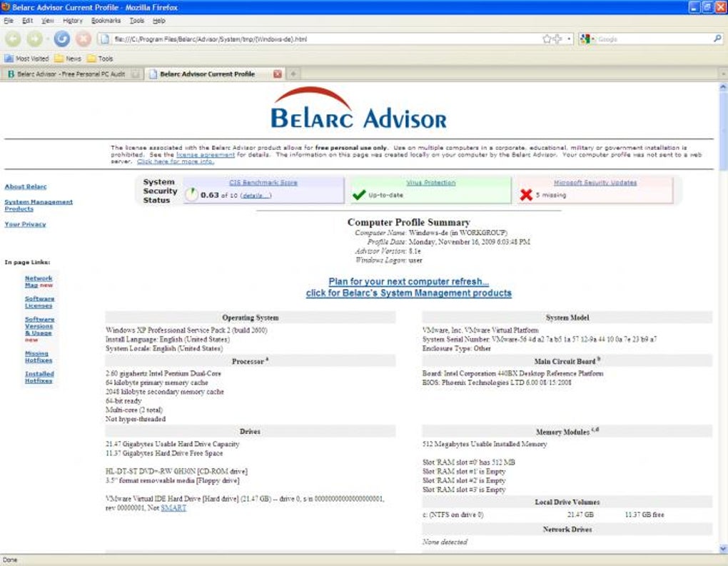Image resolution: width=728 pixels, height=566 pixels.
Task: Click the URL address field
Action: coord(325,39)
